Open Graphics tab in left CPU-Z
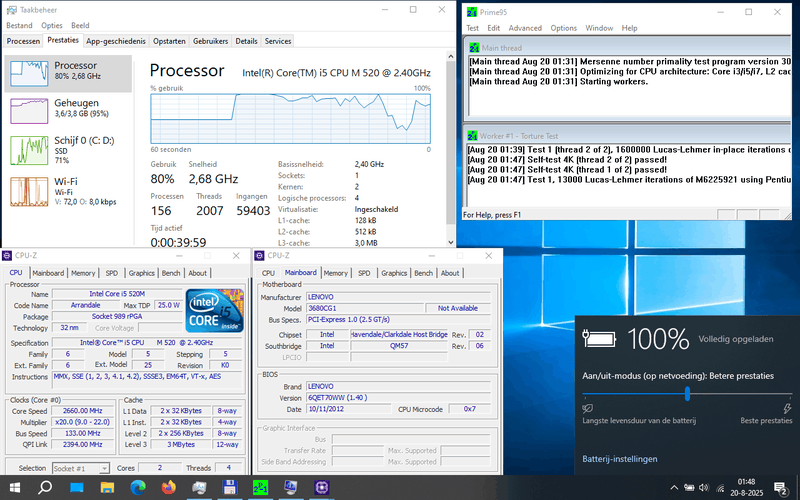 141,273
